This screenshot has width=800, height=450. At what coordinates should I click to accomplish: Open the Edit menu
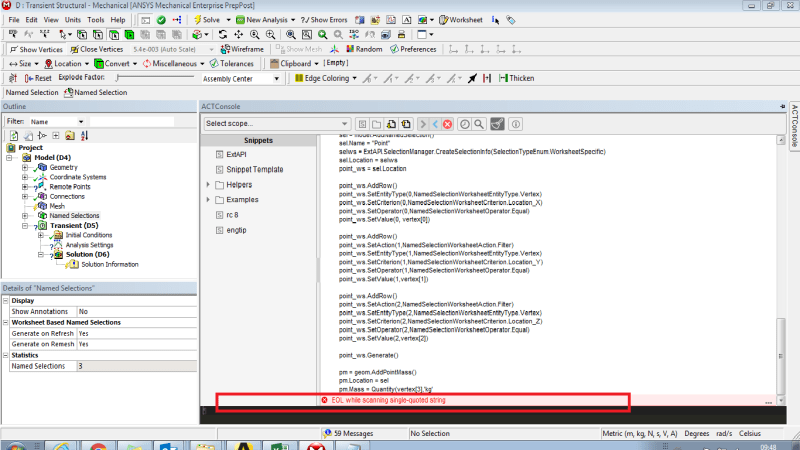32,20
